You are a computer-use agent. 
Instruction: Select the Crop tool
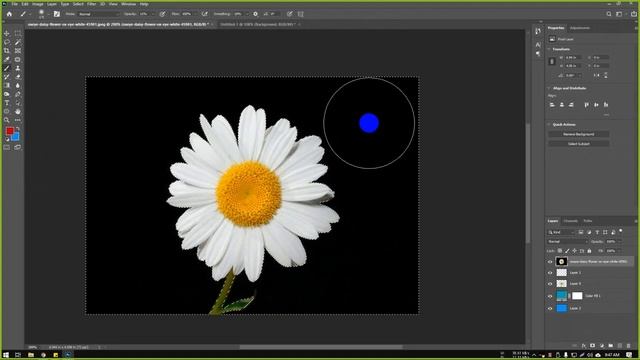(x=7, y=51)
